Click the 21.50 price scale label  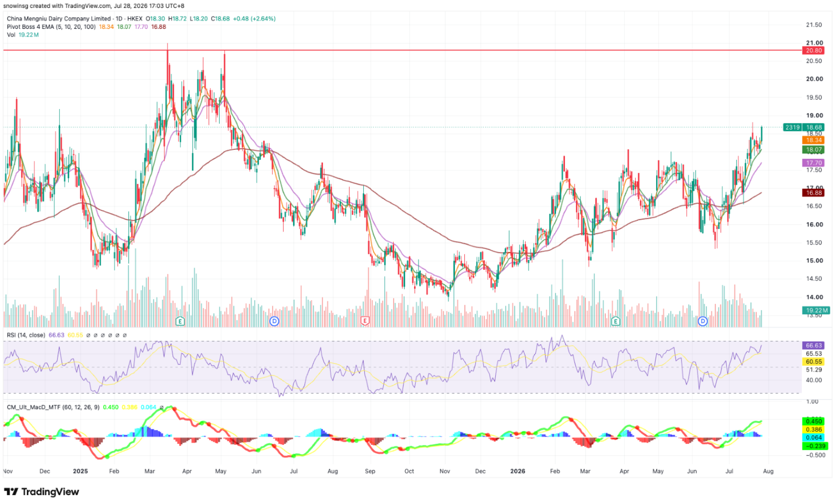pos(814,25)
